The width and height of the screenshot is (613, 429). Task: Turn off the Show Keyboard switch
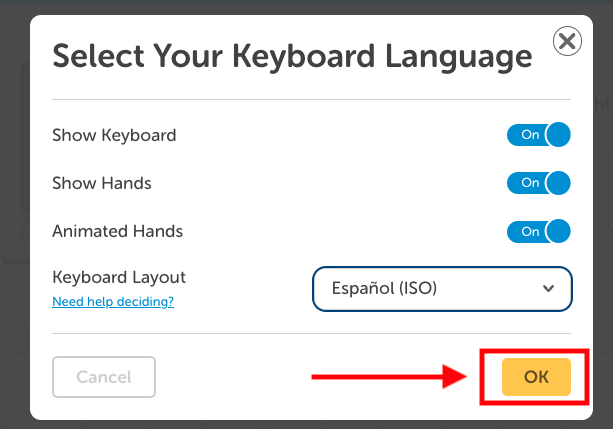point(538,135)
